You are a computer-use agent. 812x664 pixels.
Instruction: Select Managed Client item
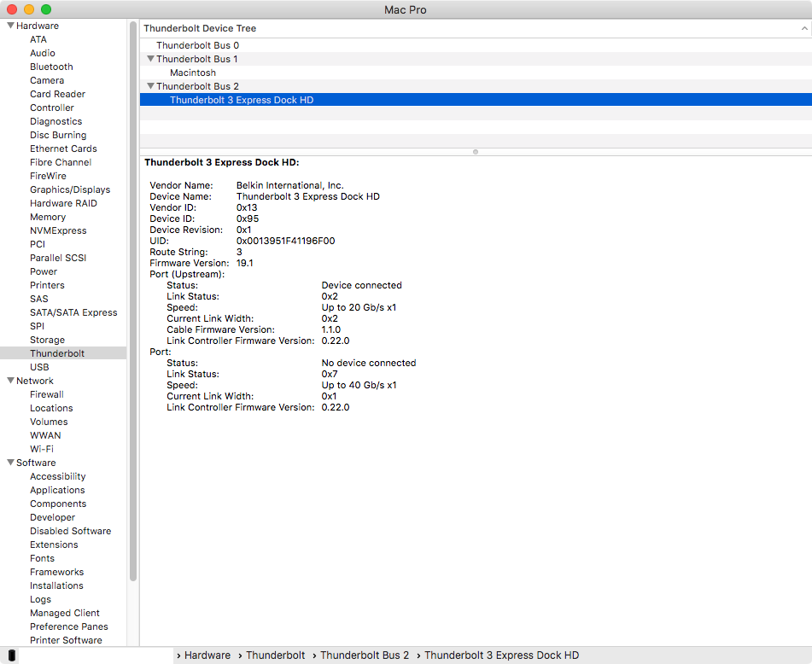[64, 613]
